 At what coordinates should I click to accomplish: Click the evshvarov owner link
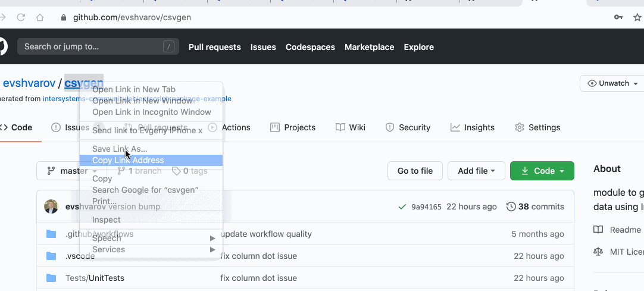(x=29, y=83)
